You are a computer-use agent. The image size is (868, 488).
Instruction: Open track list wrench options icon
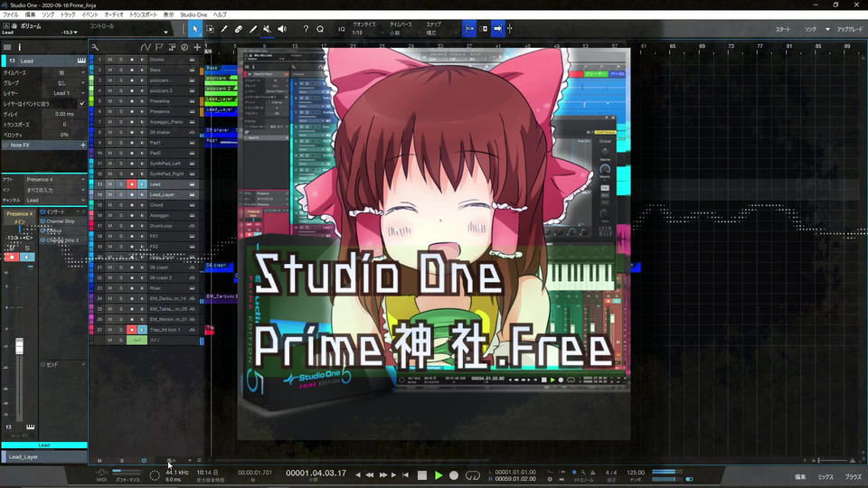(x=95, y=48)
